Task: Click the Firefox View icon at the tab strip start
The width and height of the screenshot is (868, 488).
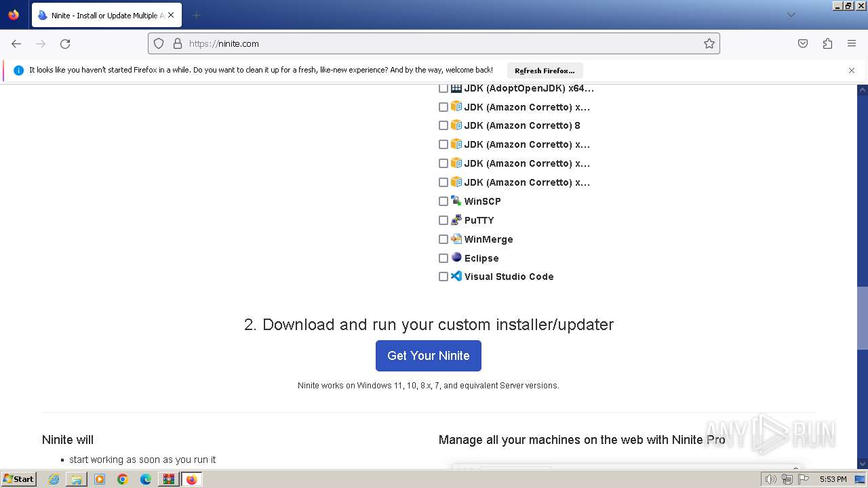Action: (x=14, y=14)
